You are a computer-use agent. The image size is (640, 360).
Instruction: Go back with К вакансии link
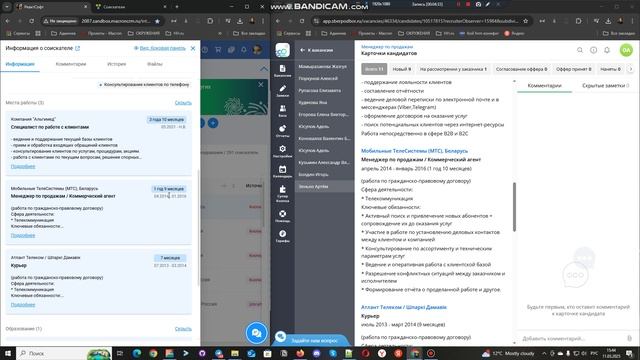point(316,50)
